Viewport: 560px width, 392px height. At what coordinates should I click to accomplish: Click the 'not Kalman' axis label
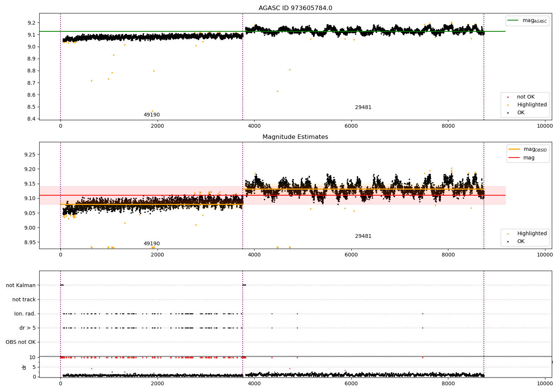click(x=21, y=286)
